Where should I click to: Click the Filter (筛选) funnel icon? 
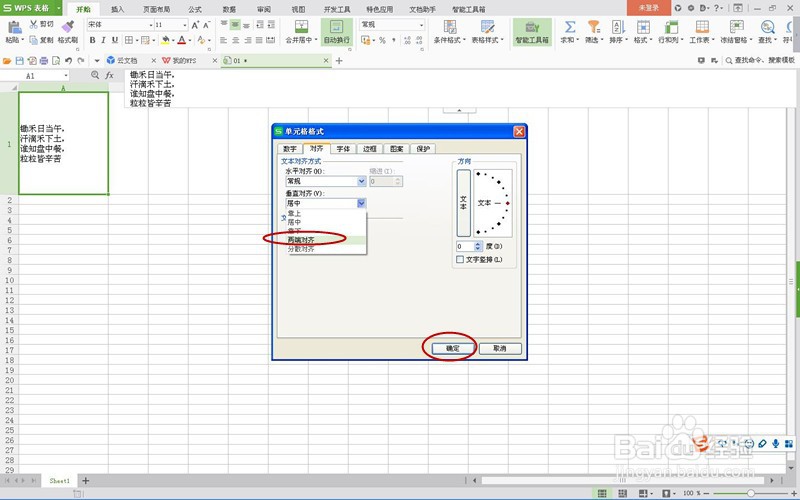[593, 27]
